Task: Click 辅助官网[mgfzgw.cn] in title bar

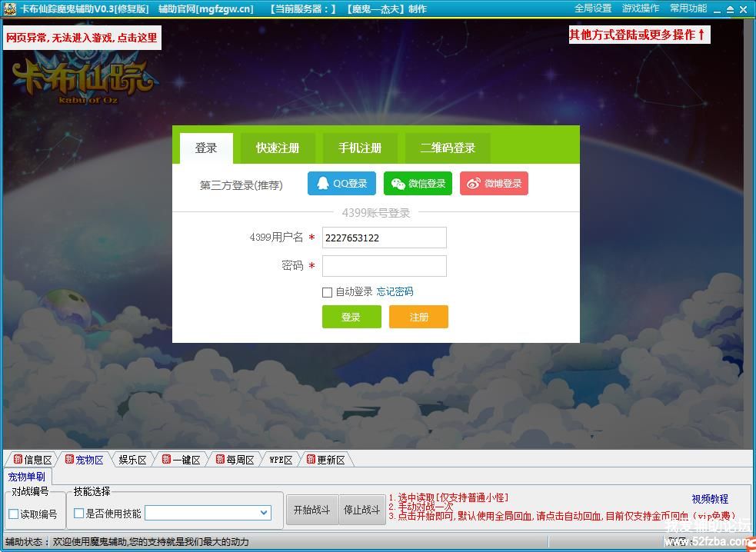Action: coord(206,8)
